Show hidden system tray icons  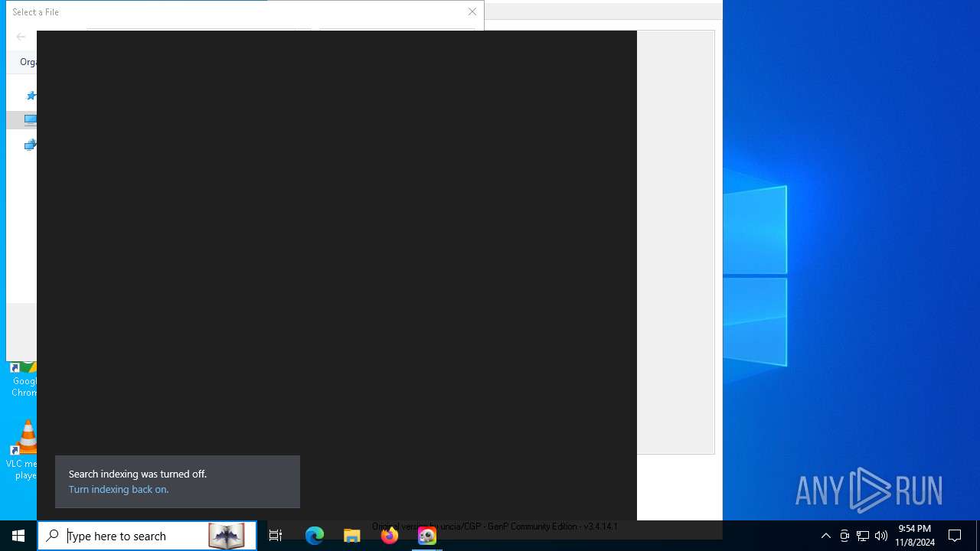click(825, 536)
